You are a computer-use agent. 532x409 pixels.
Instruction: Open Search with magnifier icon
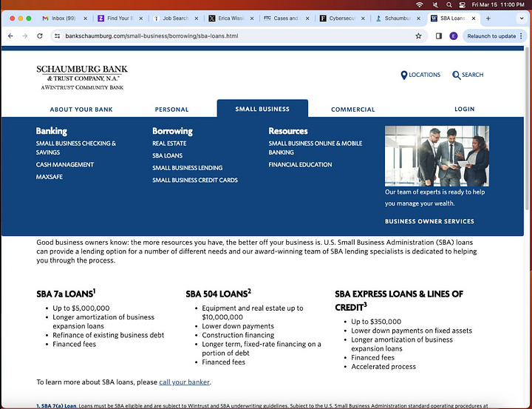click(x=468, y=75)
